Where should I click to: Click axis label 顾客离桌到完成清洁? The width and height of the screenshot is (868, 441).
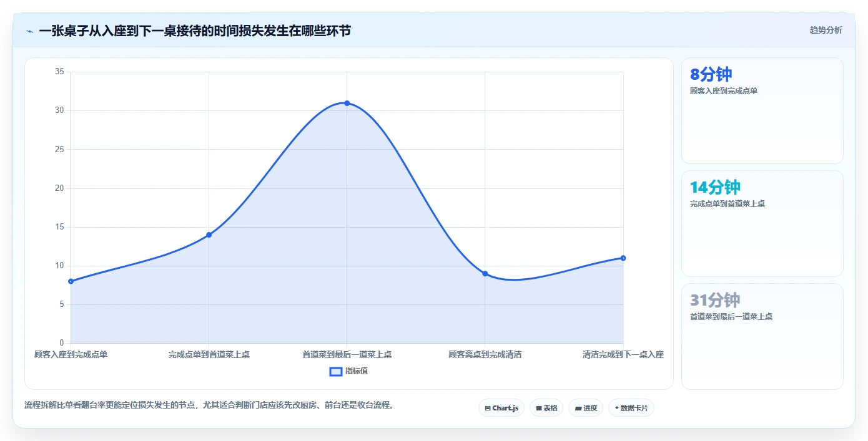(485, 354)
